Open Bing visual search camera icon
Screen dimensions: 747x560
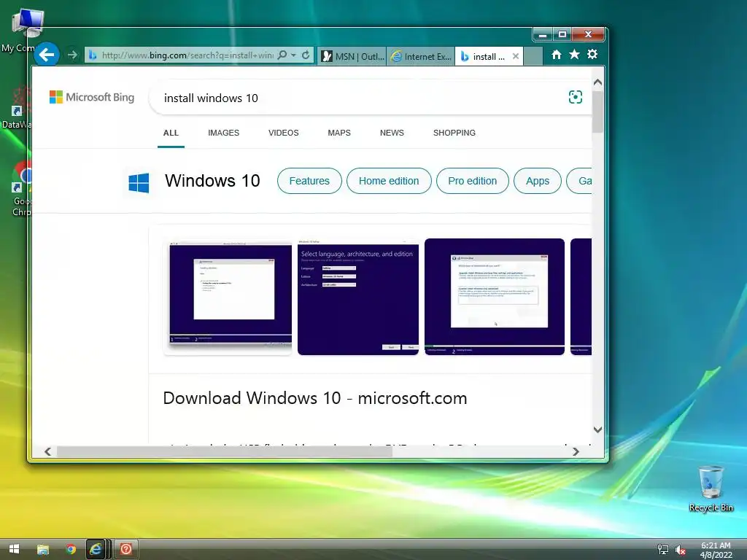[576, 97]
